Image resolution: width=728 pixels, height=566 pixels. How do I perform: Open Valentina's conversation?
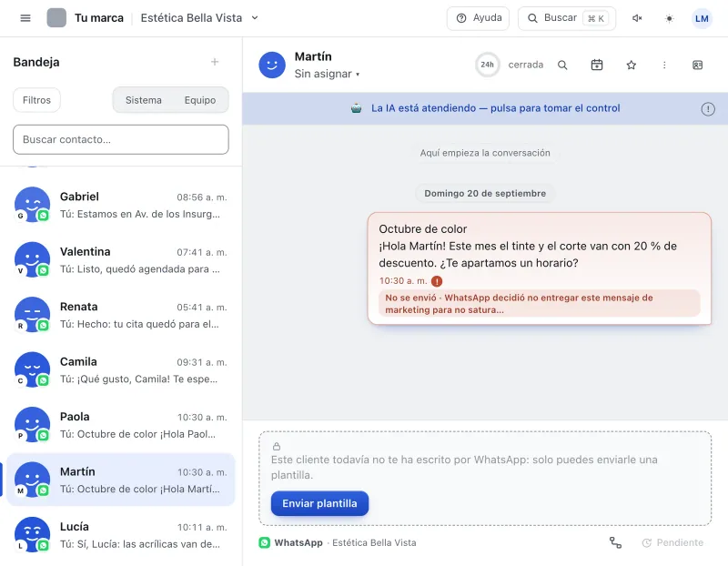pos(121,259)
